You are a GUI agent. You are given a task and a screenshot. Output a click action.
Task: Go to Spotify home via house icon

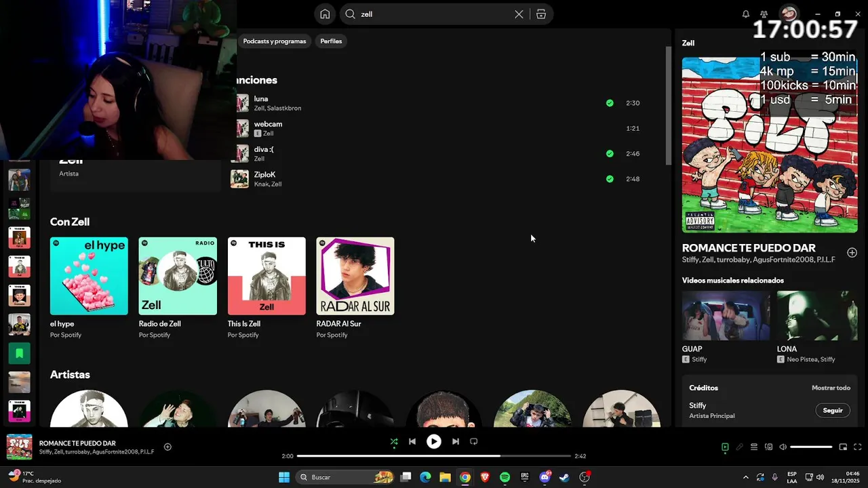325,14
